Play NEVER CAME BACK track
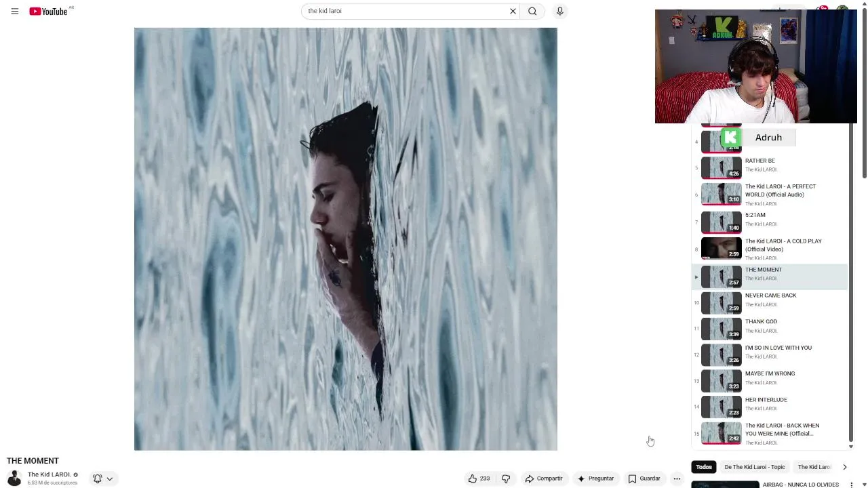The height and width of the screenshot is (488, 868). pyautogui.click(x=770, y=302)
